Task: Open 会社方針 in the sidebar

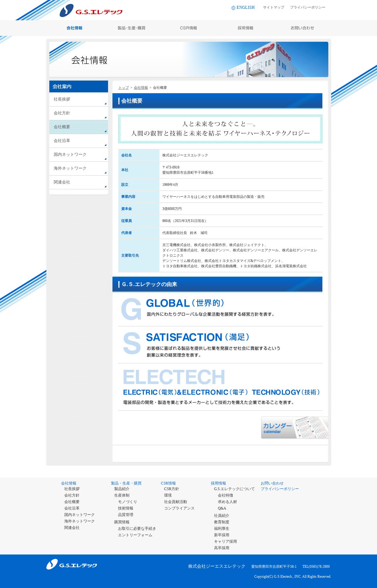Action: [79, 113]
